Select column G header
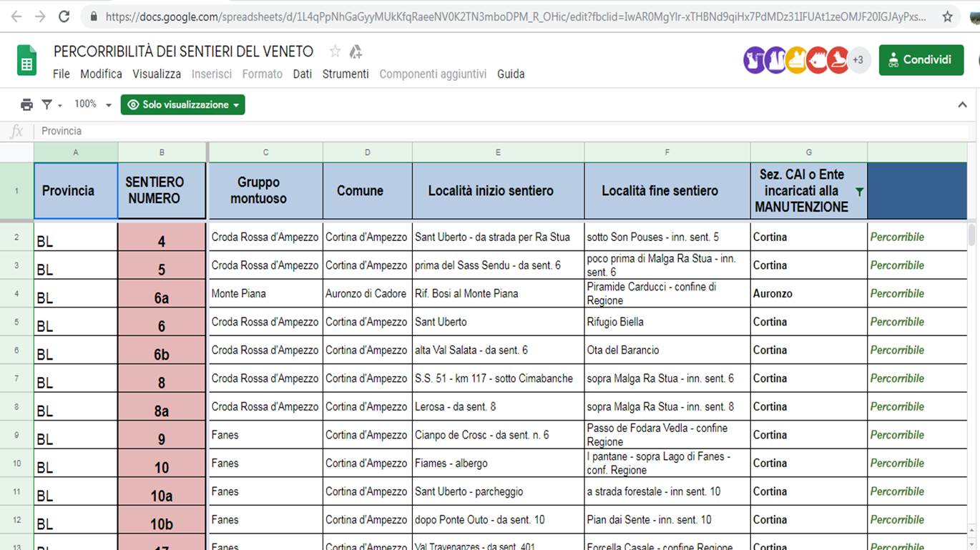This screenshot has height=550, width=980. tap(809, 152)
